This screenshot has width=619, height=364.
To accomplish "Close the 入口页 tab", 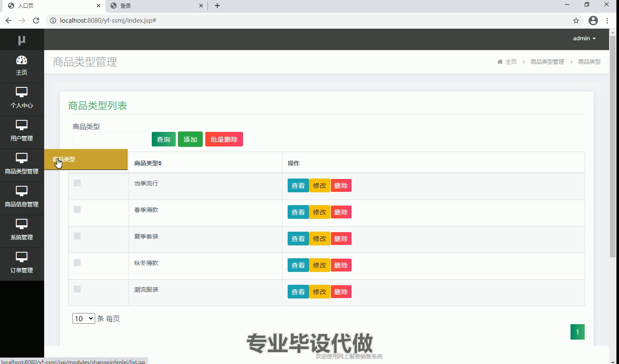I will coord(99,6).
